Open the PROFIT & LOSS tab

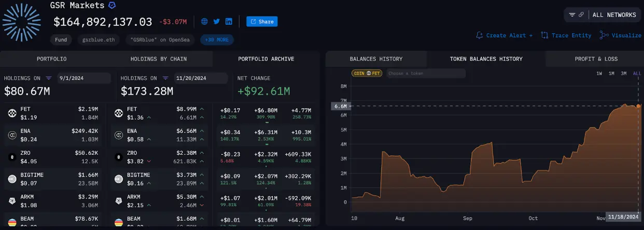596,59
